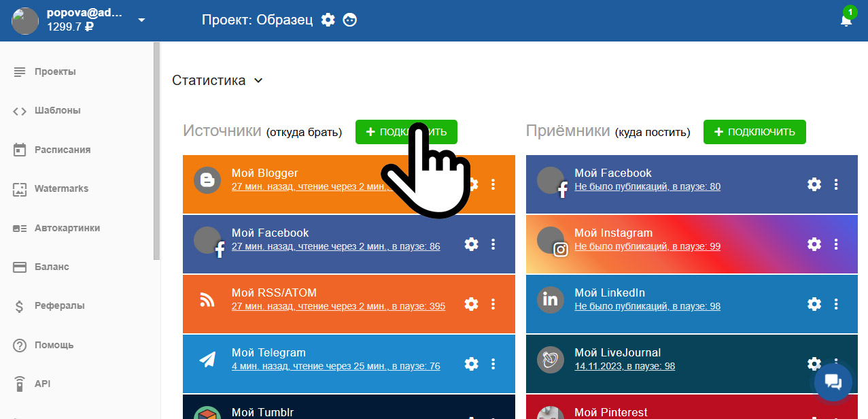This screenshot has width=868, height=419.
Task: Open more options for Мой Instagram
Action: pyautogui.click(x=836, y=244)
